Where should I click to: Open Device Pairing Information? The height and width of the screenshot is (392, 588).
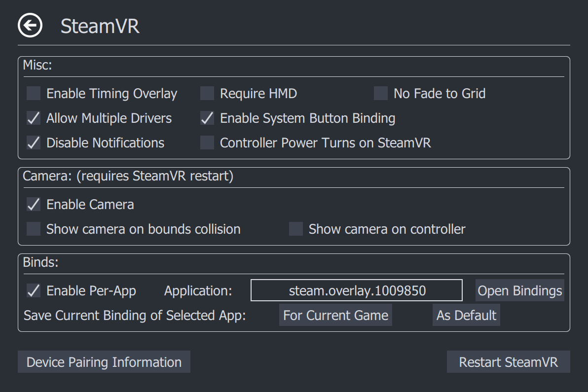click(x=104, y=362)
